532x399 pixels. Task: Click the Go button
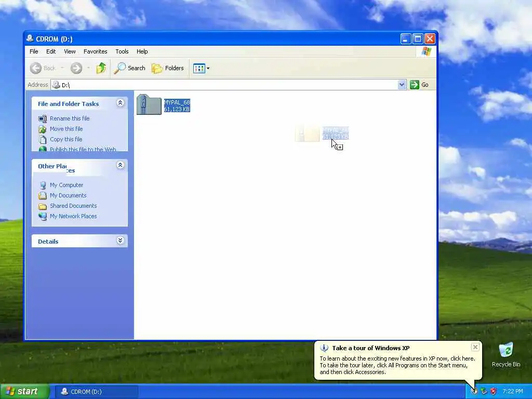(419, 85)
